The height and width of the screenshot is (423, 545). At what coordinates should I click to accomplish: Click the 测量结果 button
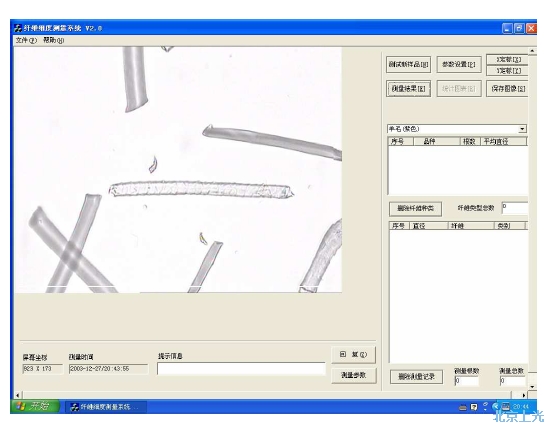pyautogui.click(x=408, y=89)
